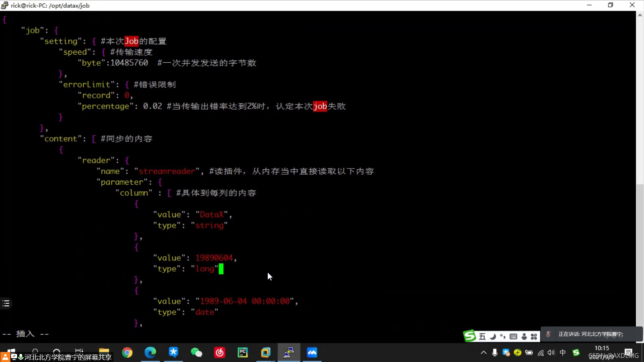This screenshot has height=362, width=644.
Task: Click the "speed" key
Action: 75,52
